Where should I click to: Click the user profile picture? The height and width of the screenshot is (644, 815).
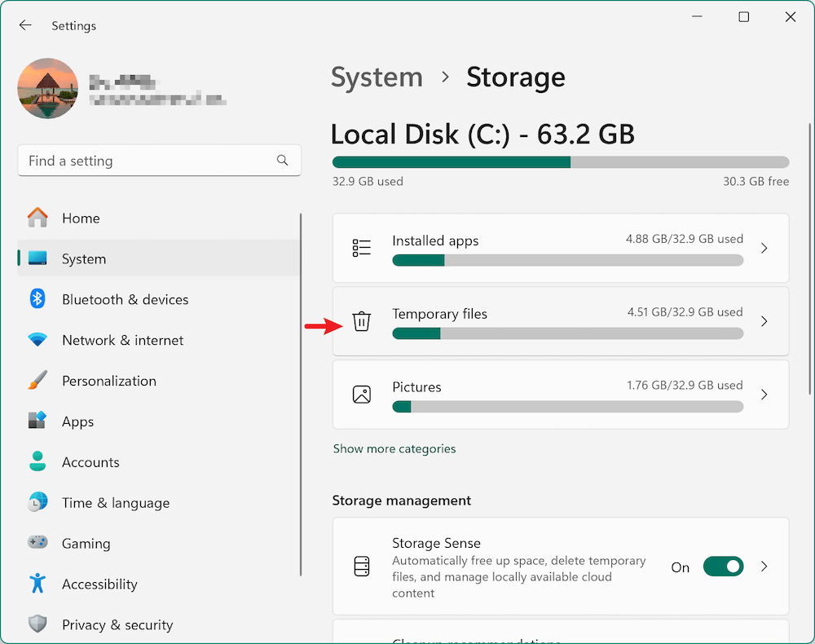[x=47, y=88]
